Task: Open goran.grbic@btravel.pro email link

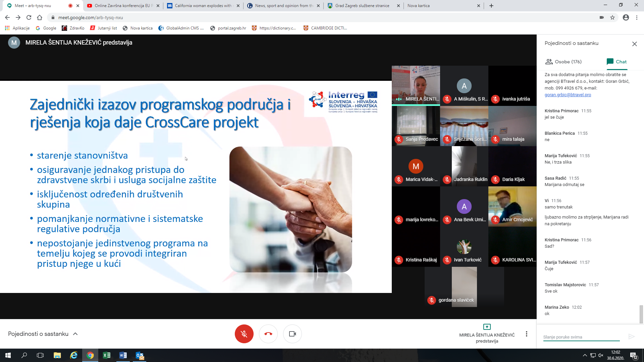Action: 568,95
